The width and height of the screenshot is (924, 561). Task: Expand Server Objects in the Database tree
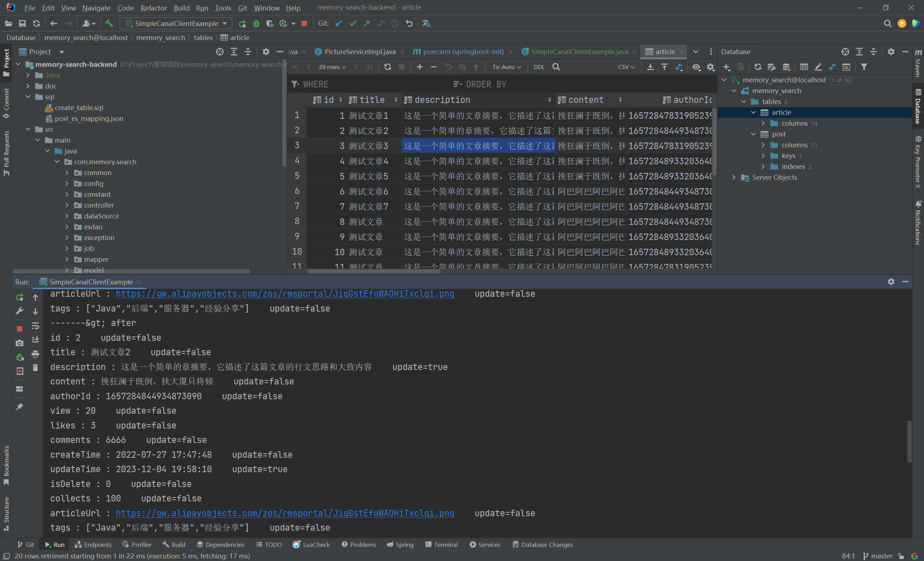point(734,177)
